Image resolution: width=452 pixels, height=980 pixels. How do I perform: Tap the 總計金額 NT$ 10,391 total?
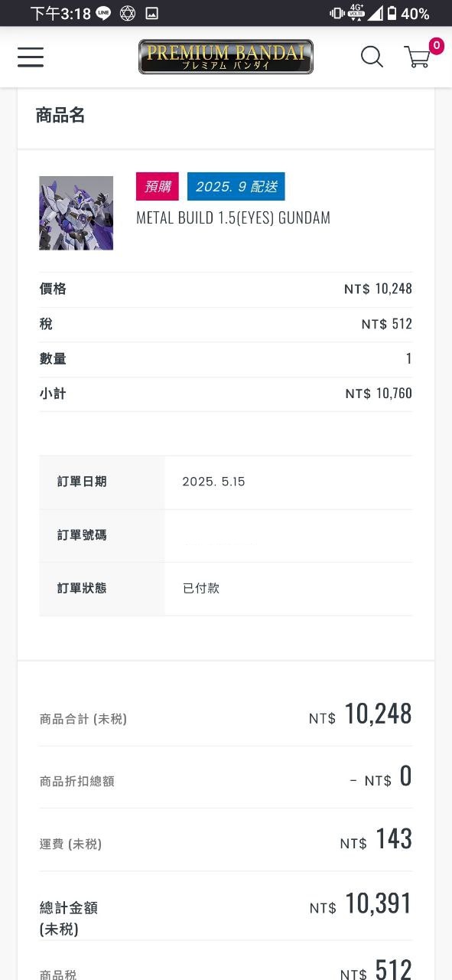pyautogui.click(x=361, y=904)
